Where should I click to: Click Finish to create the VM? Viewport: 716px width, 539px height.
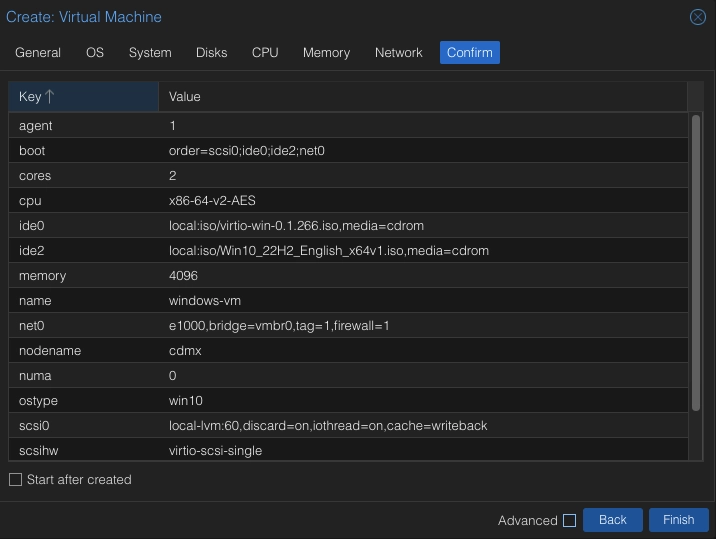coord(679,520)
